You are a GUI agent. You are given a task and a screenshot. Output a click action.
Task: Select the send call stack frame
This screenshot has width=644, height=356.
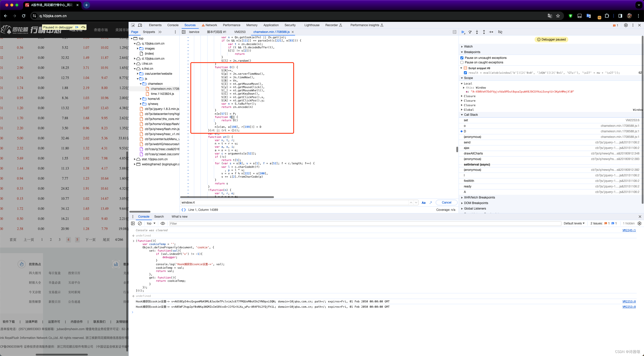(x=551, y=142)
